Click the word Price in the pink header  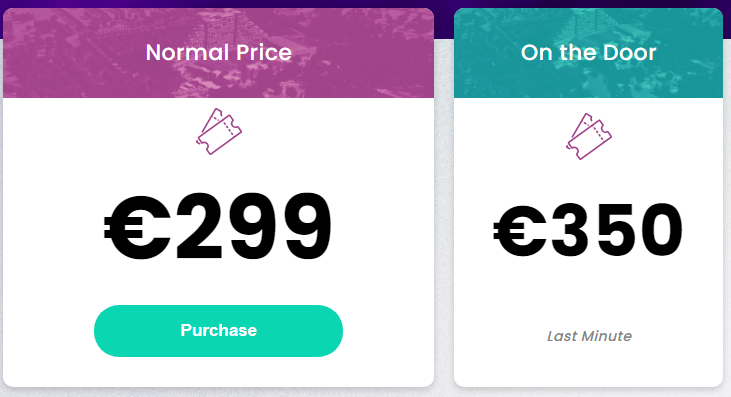click(x=264, y=52)
